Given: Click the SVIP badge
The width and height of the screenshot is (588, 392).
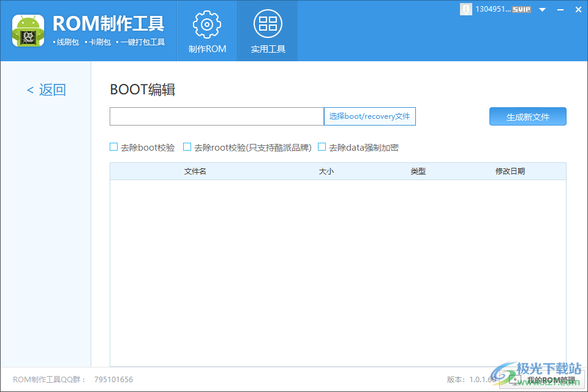Looking at the screenshot, I should pyautogui.click(x=521, y=9).
